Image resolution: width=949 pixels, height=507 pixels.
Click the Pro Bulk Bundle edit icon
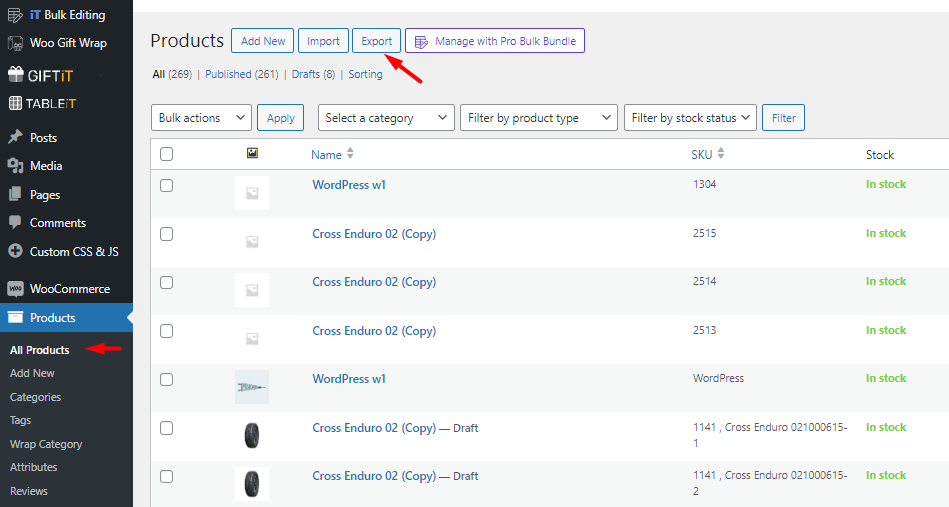pos(421,42)
